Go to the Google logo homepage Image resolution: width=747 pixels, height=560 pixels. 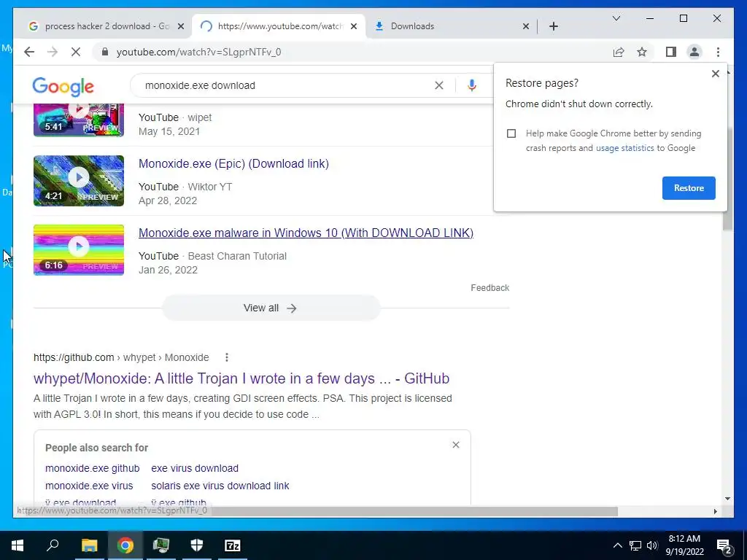63,87
